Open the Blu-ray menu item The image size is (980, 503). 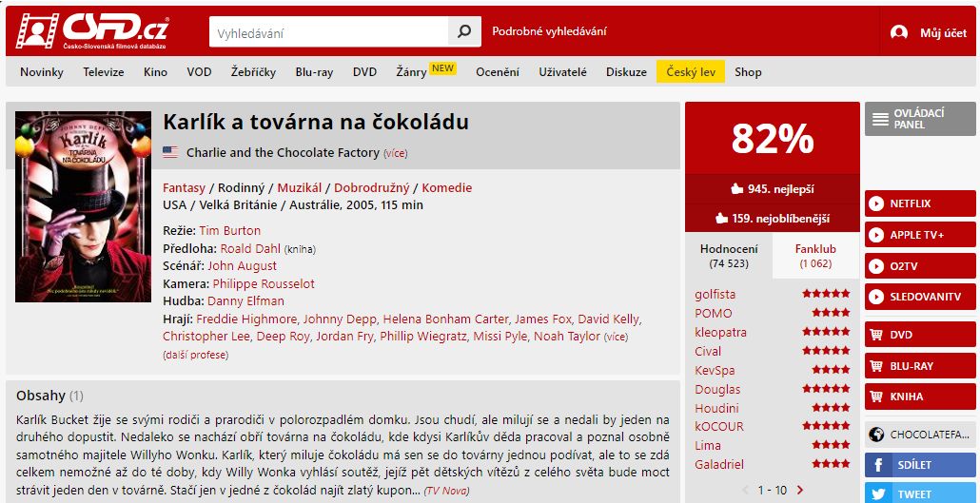[x=314, y=72]
